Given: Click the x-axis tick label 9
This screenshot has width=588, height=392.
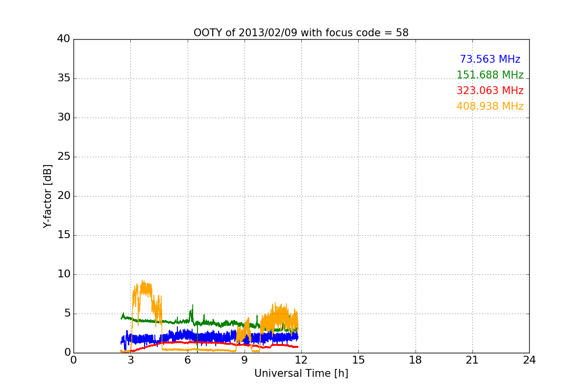Looking at the screenshot, I should (245, 360).
